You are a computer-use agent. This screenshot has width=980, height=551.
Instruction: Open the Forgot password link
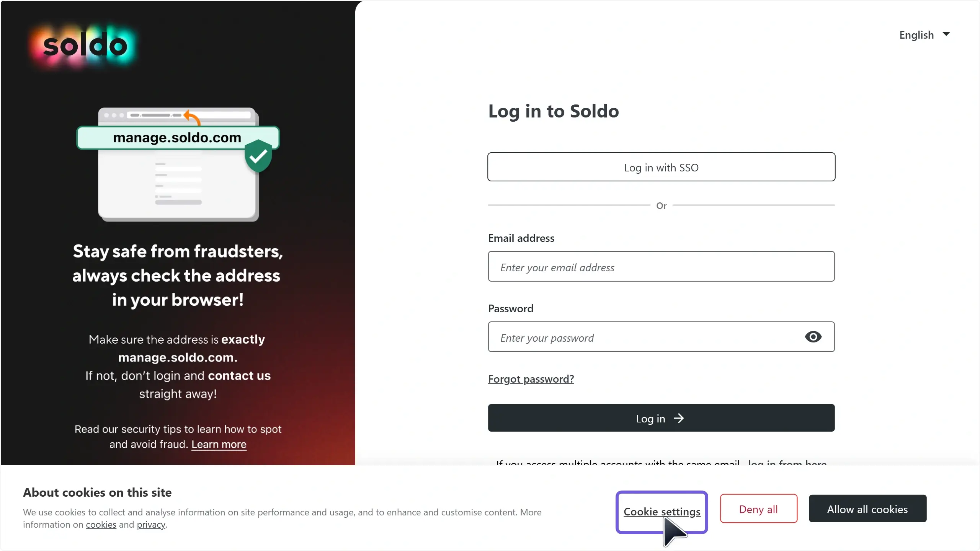coord(531,379)
